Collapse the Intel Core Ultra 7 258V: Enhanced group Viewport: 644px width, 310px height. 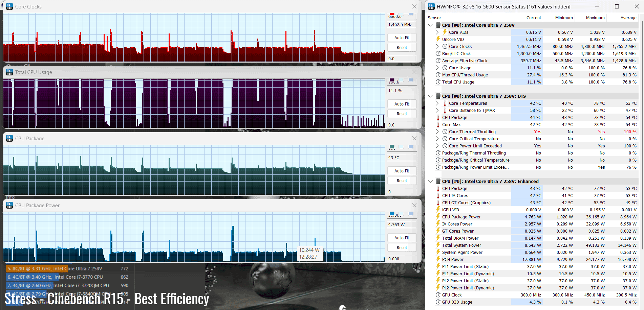430,181
